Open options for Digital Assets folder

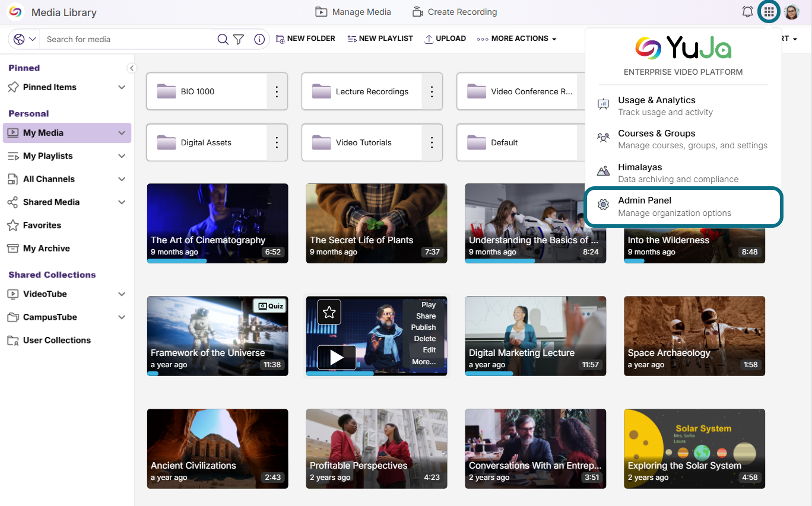(277, 142)
